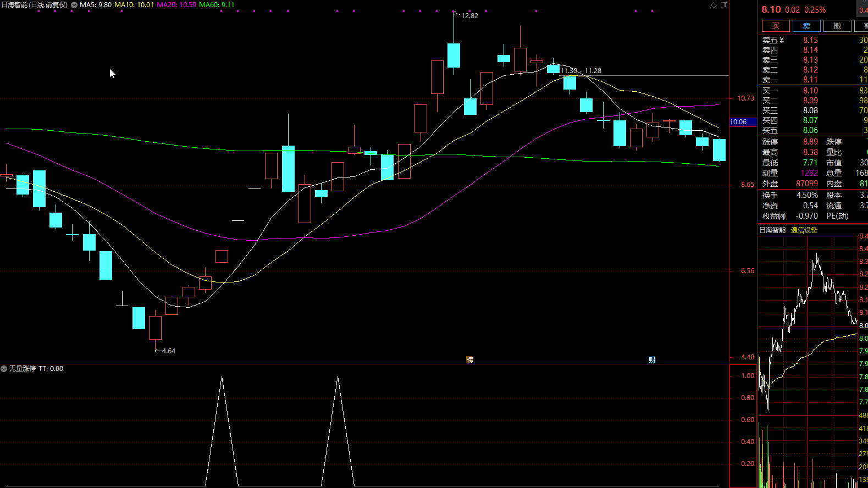This screenshot has height=488, width=868.
Task: Click the 10.73 price axis label
Action: (x=745, y=98)
